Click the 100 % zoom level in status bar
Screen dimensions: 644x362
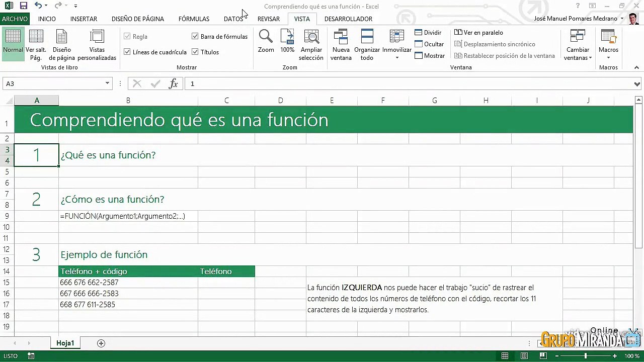(632, 356)
